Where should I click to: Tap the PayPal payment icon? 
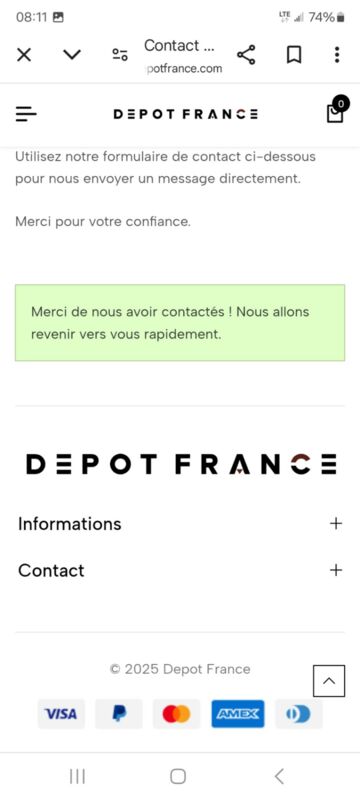tap(119, 714)
